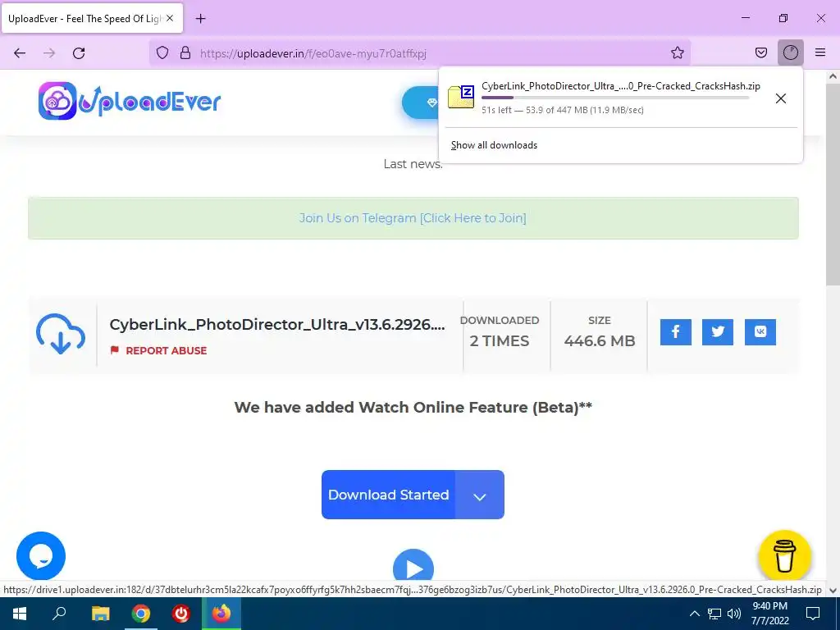Click Firefox taskbar icon
The height and width of the screenshot is (630, 840).
pyautogui.click(x=221, y=613)
